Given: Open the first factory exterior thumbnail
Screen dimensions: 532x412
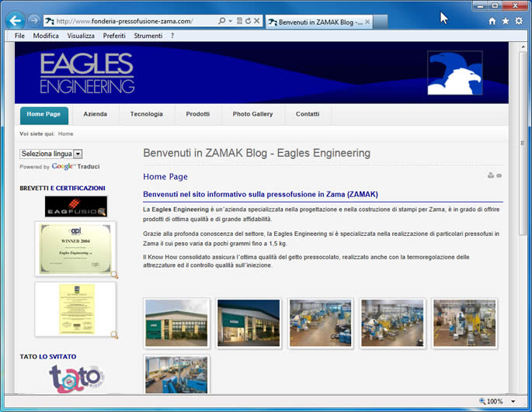Looking at the screenshot, I should click(x=176, y=323).
